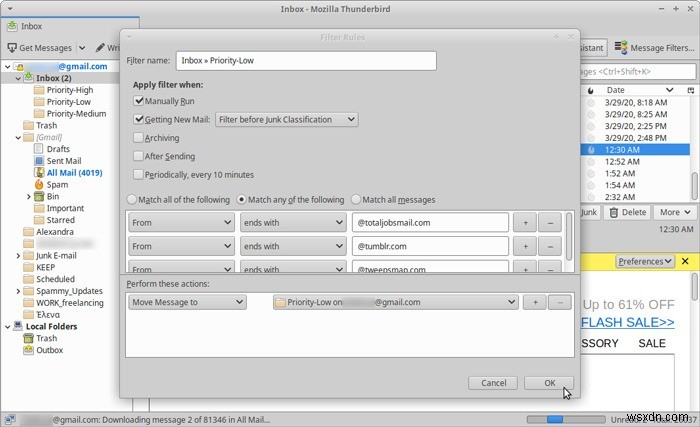Open the Bin folder icon
This screenshot has height=427, width=700.
tap(39, 196)
